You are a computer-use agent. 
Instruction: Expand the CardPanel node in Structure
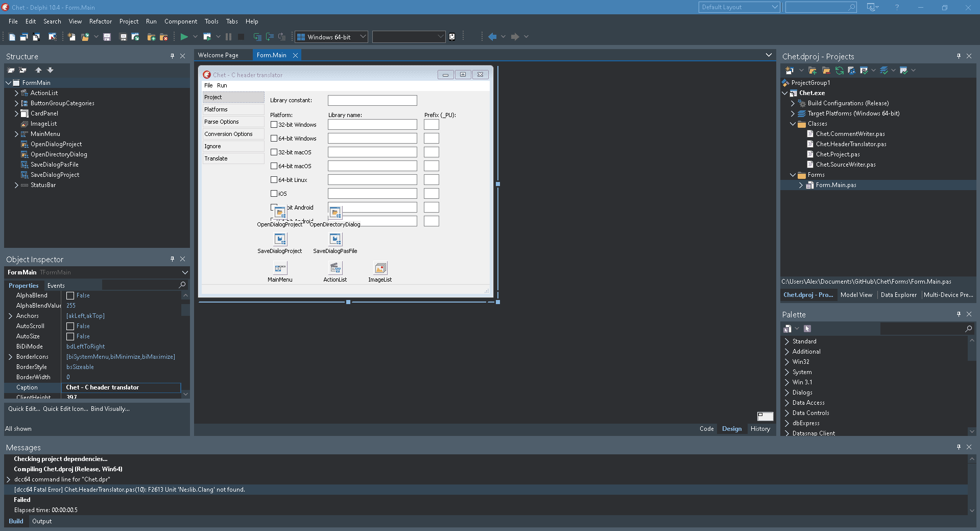[x=16, y=113]
